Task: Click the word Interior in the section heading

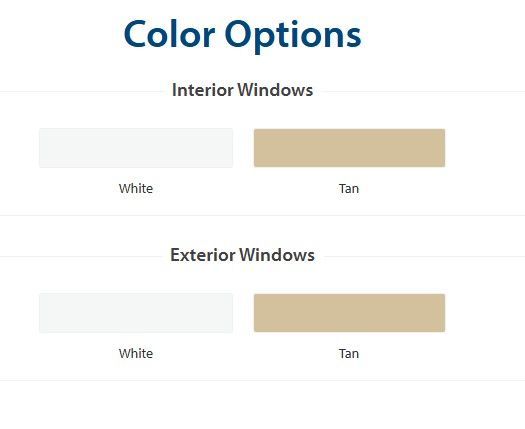Action: click(x=203, y=90)
